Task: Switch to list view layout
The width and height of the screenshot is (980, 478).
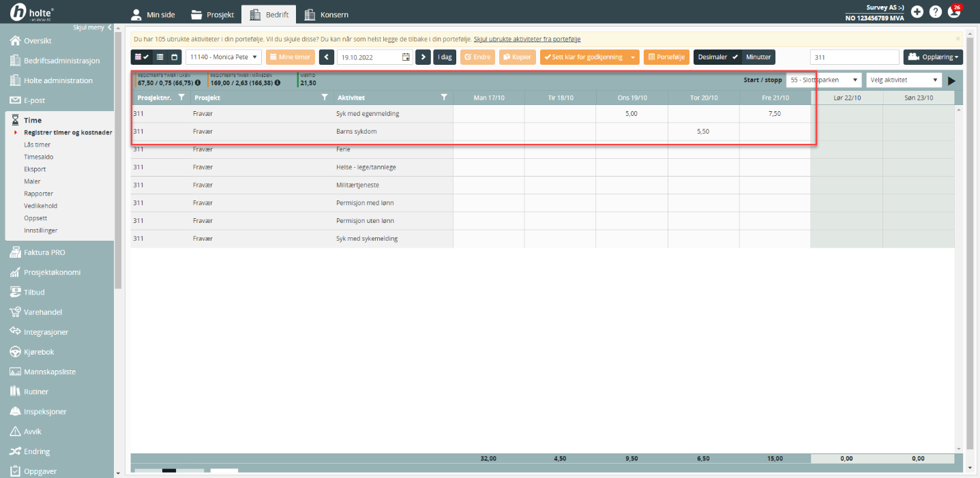Action: point(160,57)
